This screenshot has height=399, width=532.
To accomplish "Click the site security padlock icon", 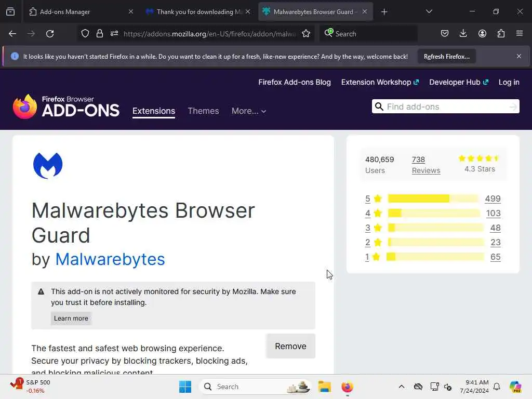I will (99, 33).
